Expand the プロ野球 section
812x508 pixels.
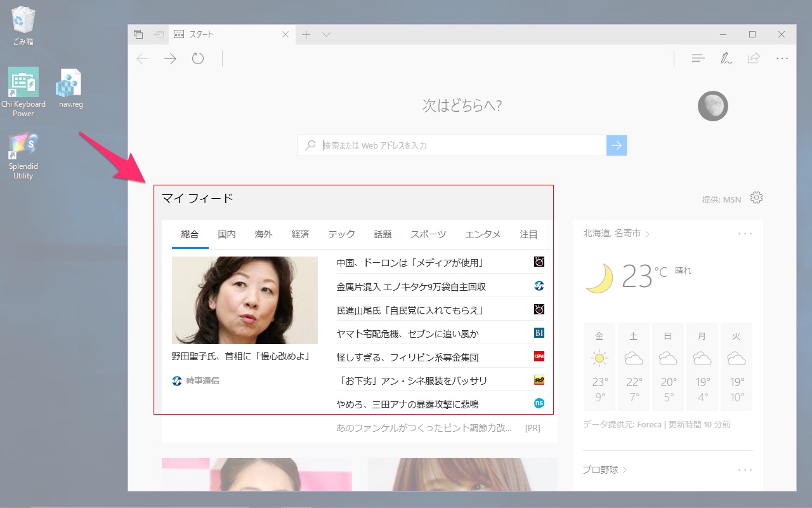(605, 470)
